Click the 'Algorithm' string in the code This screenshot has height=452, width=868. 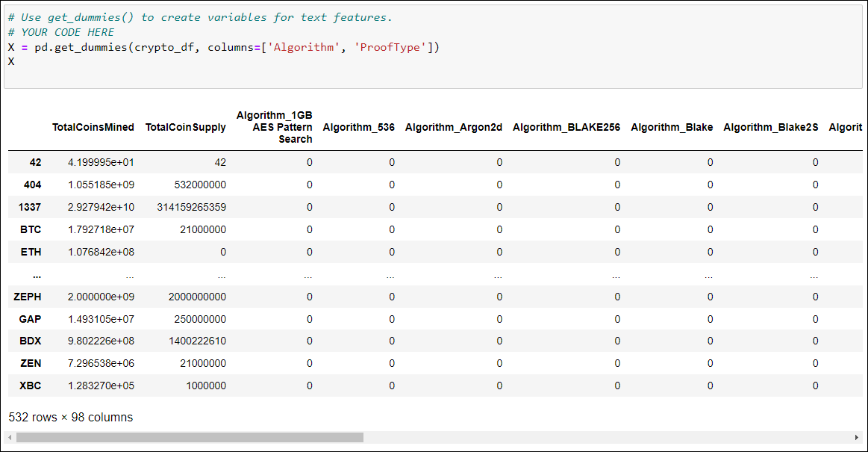[x=303, y=47]
